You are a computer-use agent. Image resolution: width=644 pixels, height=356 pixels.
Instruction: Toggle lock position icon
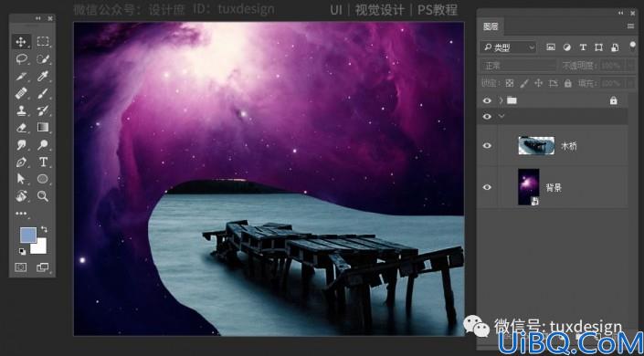pos(538,83)
